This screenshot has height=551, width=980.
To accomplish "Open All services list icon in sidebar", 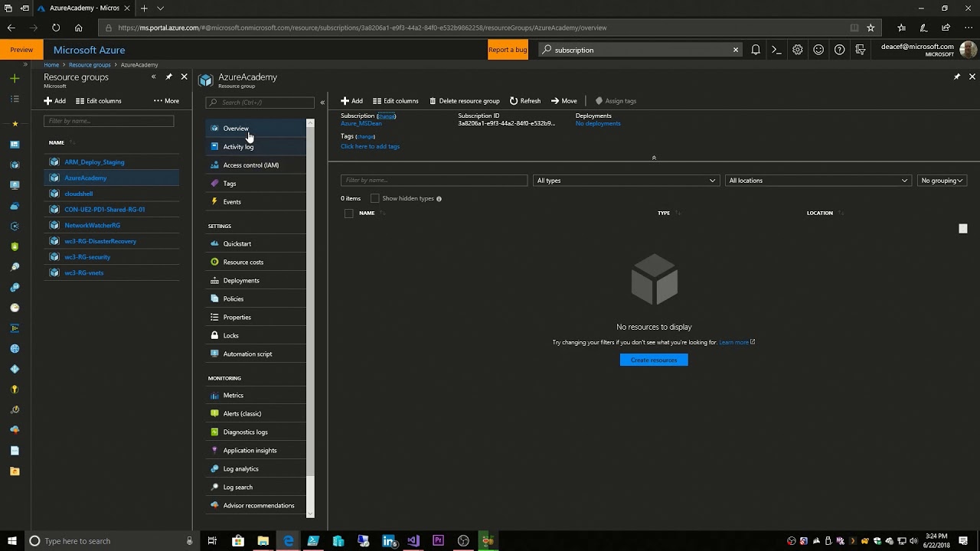I will tap(15, 99).
